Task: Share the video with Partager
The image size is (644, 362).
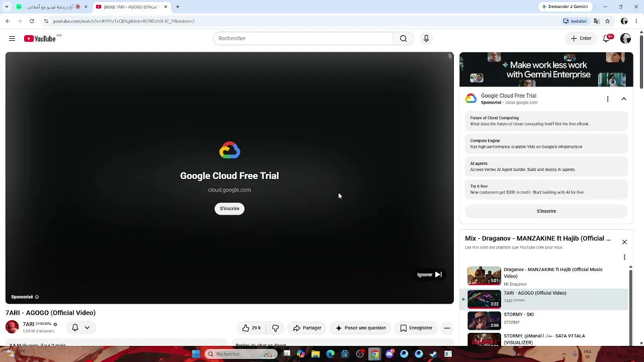Action: click(307, 328)
